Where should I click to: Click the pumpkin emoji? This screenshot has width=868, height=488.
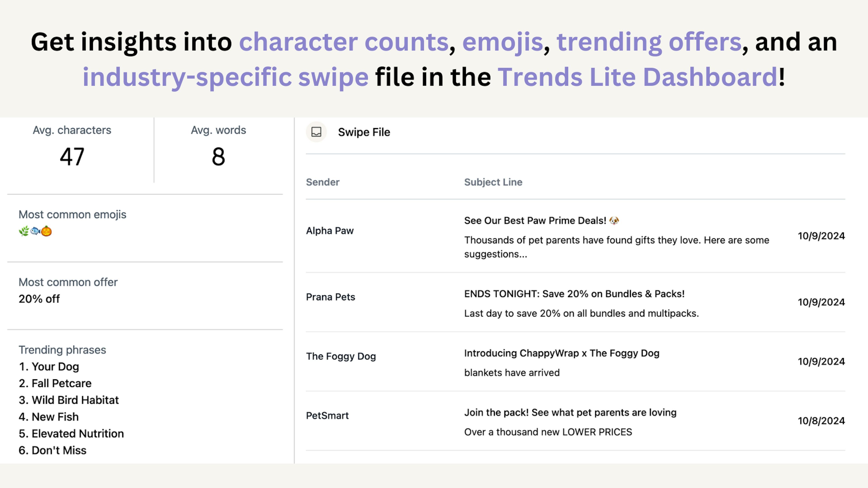tap(47, 231)
